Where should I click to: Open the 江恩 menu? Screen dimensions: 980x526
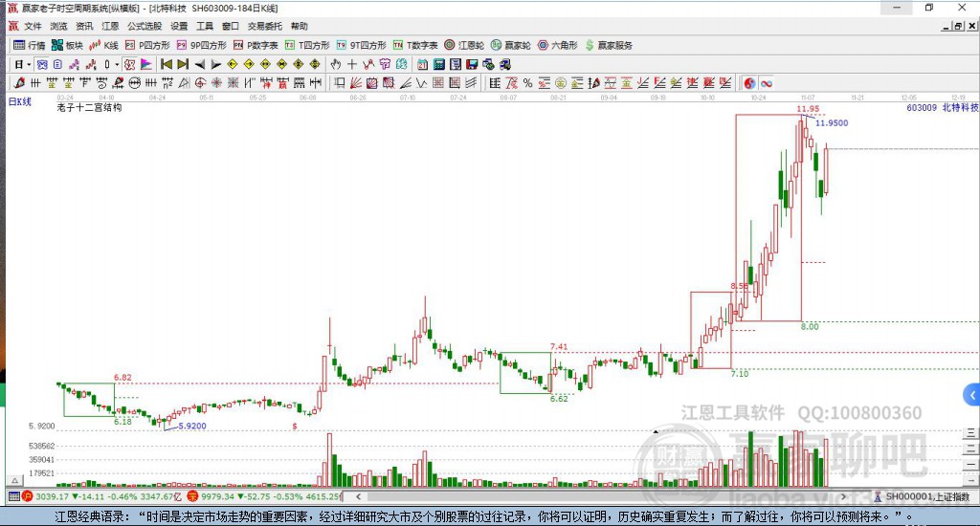point(110,26)
